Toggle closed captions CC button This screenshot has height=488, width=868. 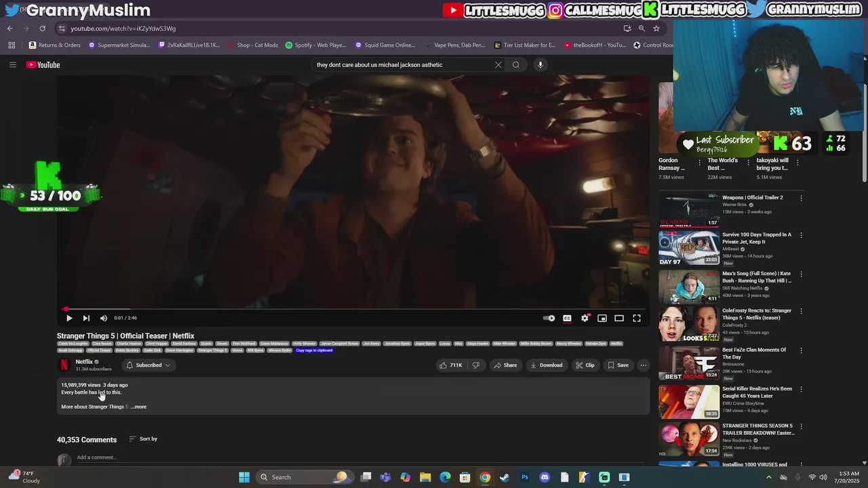pyautogui.click(x=567, y=318)
